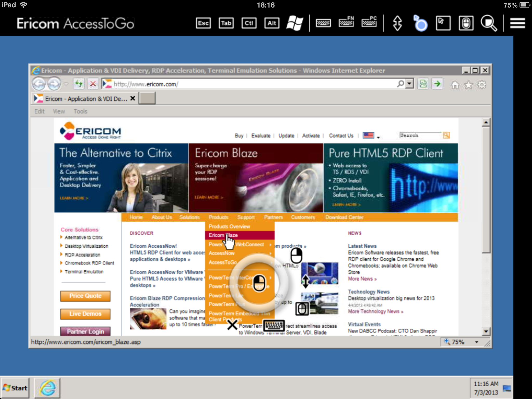Toggle the mouse button emulation icon

tap(466, 23)
